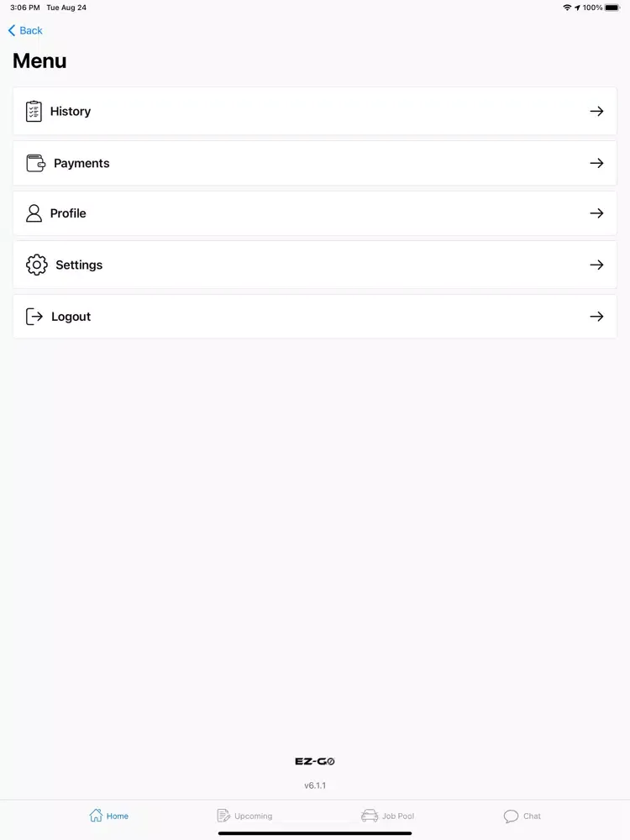Tap the Job Pool car icon

click(x=370, y=816)
